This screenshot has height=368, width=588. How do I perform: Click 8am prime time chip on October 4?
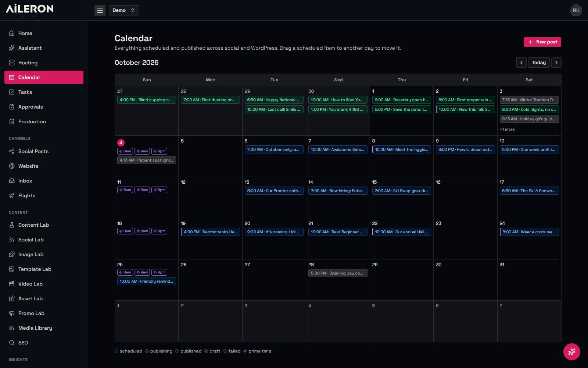coord(125,151)
